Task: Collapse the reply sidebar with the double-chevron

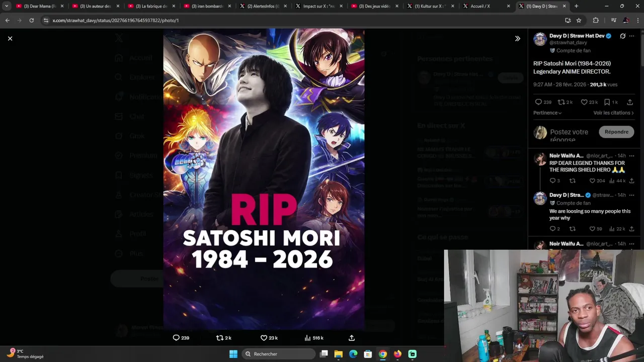Action: coord(517,38)
